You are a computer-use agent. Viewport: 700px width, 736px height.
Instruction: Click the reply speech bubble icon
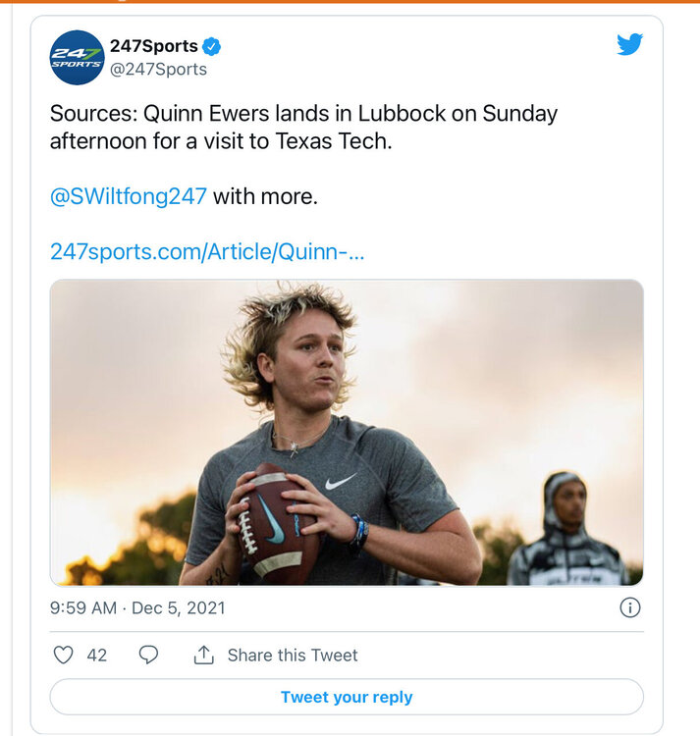148,655
